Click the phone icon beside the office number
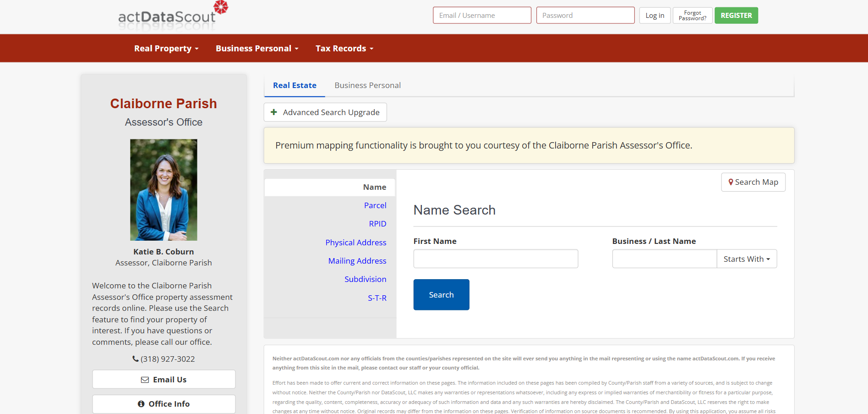 pyautogui.click(x=136, y=359)
